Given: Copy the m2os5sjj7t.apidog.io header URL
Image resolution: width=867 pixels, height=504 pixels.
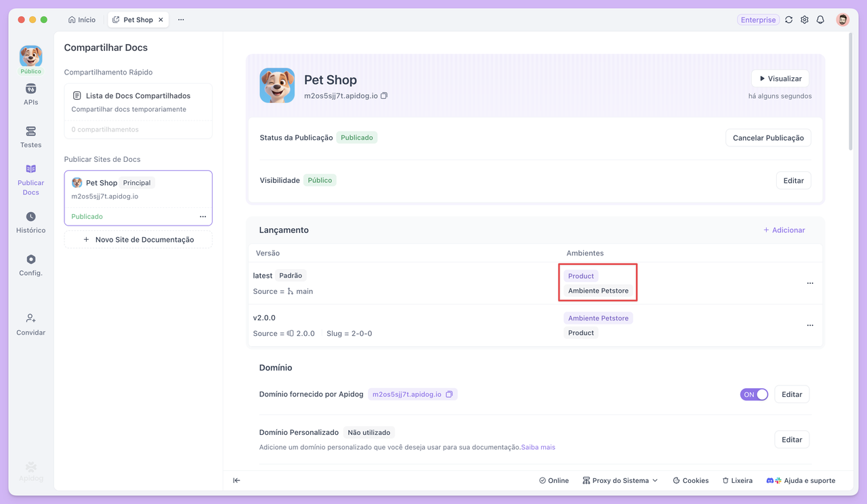Looking at the screenshot, I should (384, 96).
